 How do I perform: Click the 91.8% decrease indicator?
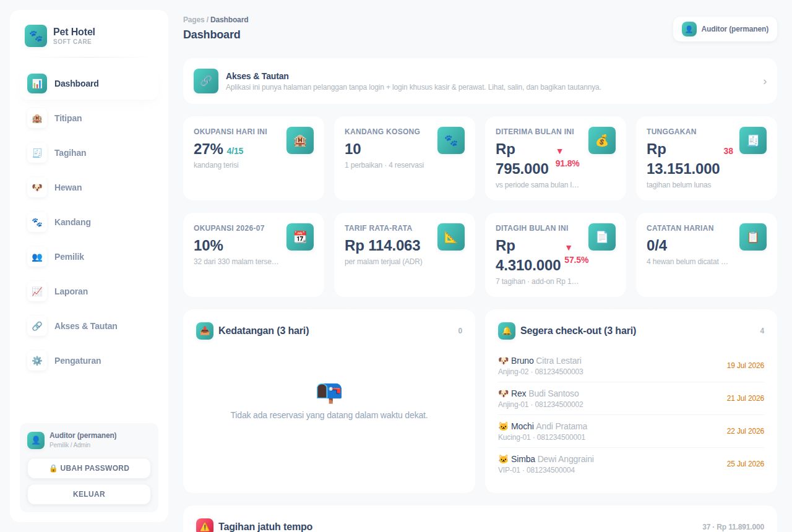(567, 158)
